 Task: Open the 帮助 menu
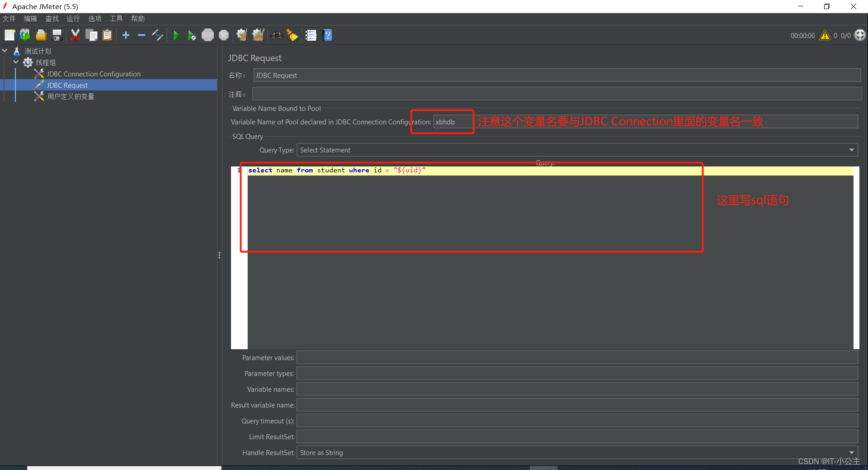point(138,19)
